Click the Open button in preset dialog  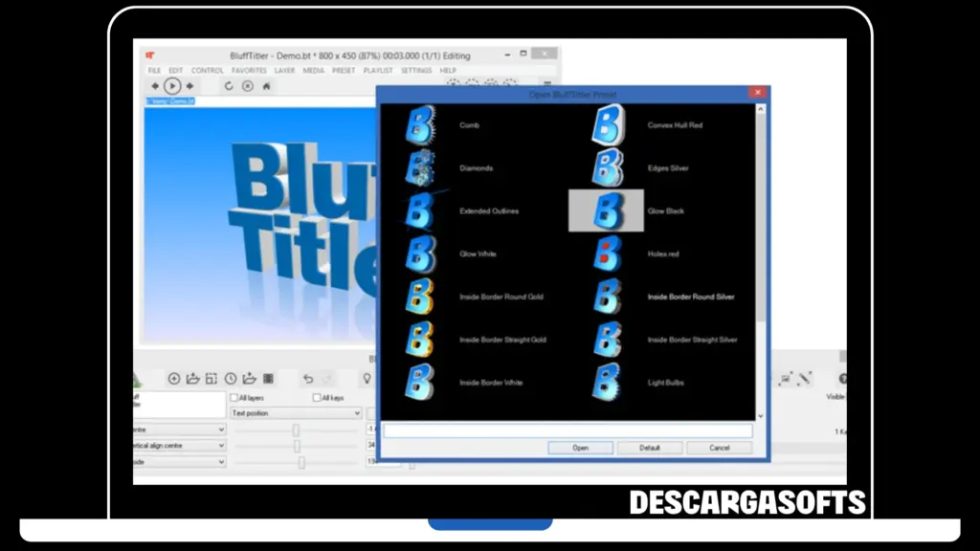(x=581, y=448)
